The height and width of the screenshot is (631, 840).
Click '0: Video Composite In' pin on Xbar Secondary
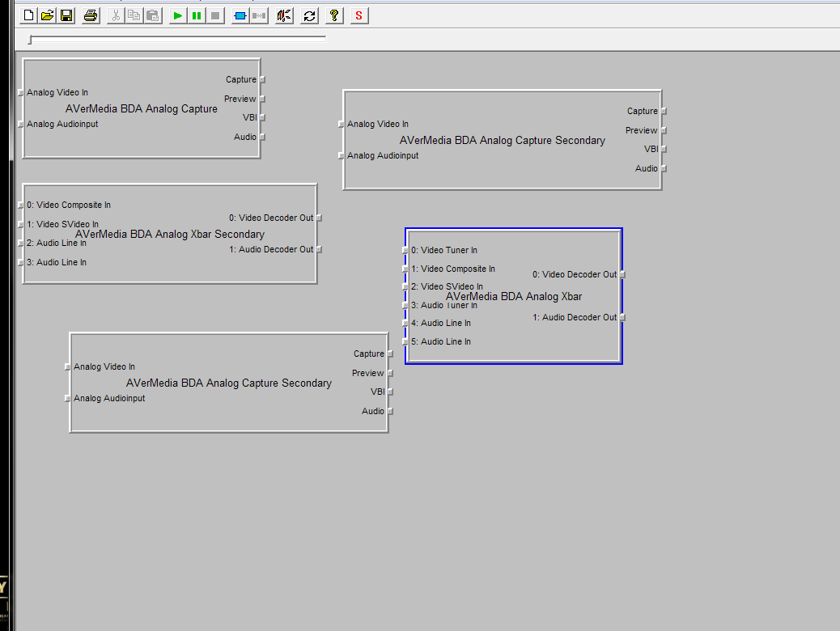[x=21, y=205]
